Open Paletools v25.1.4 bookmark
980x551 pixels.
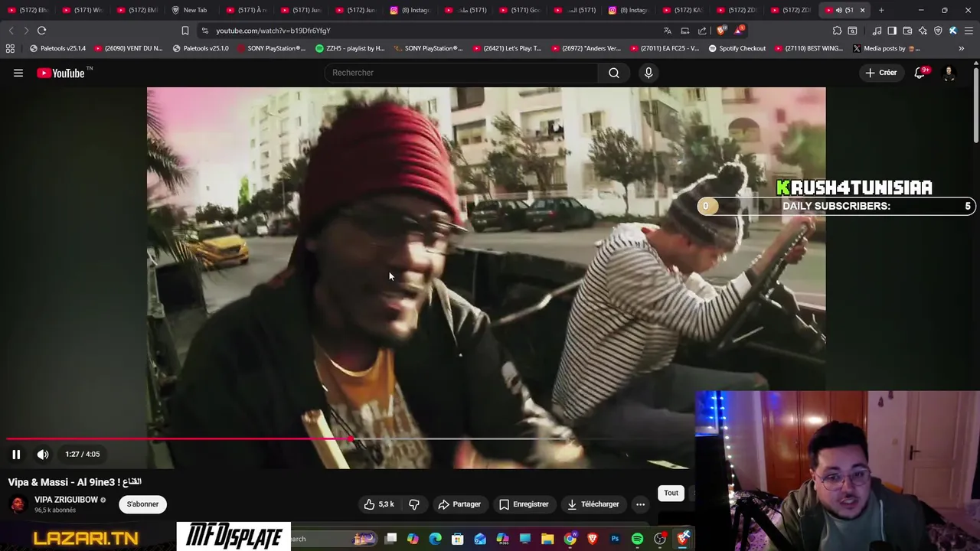pos(57,48)
